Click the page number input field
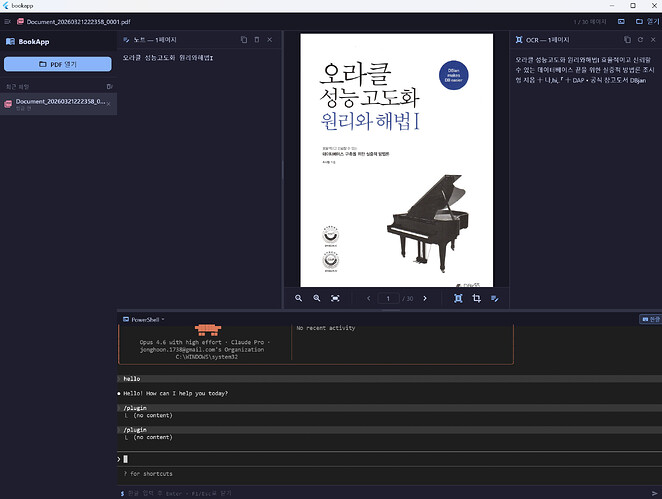The height and width of the screenshot is (499, 662). point(388,298)
